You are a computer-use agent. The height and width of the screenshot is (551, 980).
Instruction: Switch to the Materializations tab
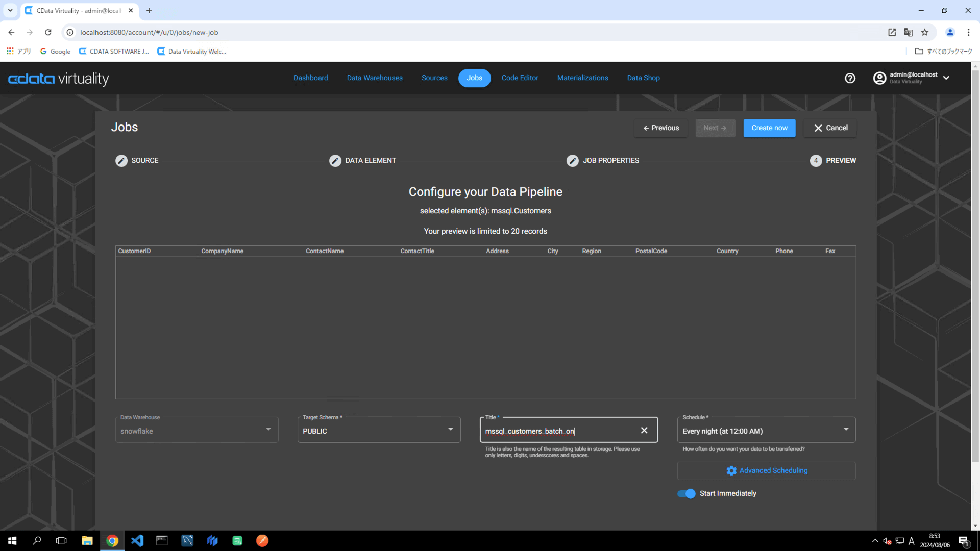coord(582,78)
